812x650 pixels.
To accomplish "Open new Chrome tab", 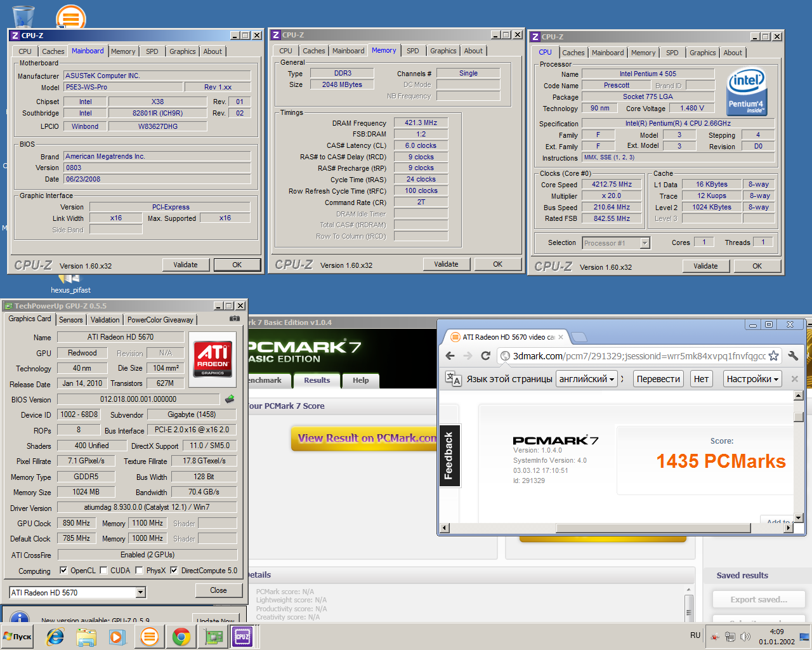I will [579, 337].
